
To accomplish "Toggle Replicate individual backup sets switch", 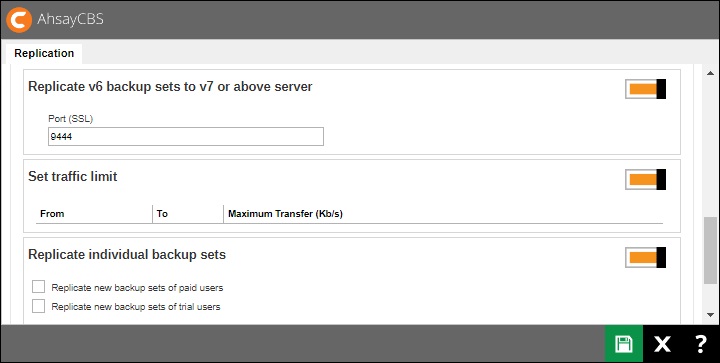I will [645, 257].
